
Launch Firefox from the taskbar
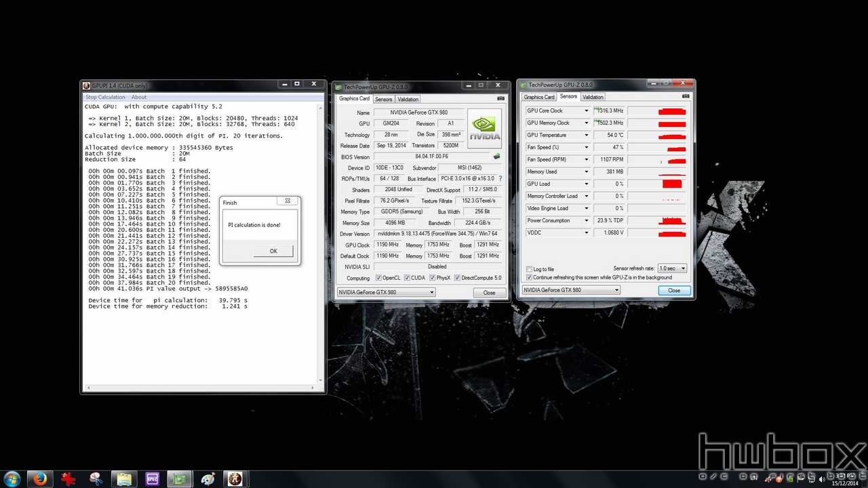[40, 479]
